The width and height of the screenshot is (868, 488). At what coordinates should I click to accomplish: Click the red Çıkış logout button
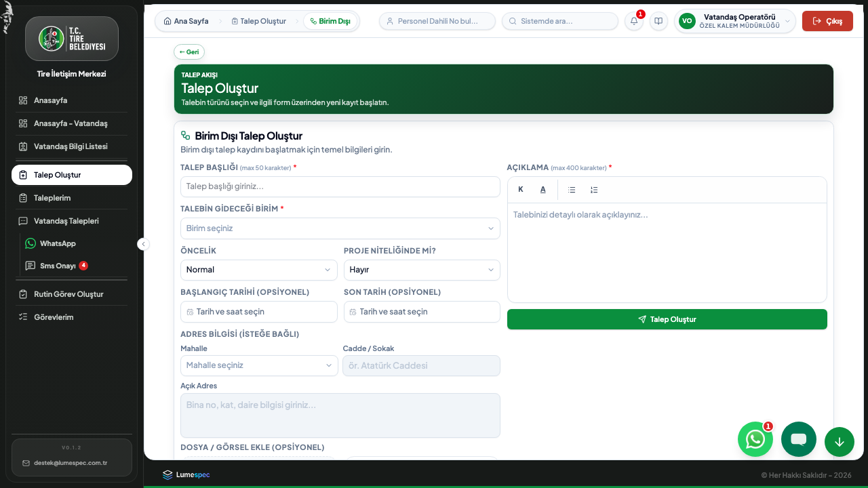[827, 21]
